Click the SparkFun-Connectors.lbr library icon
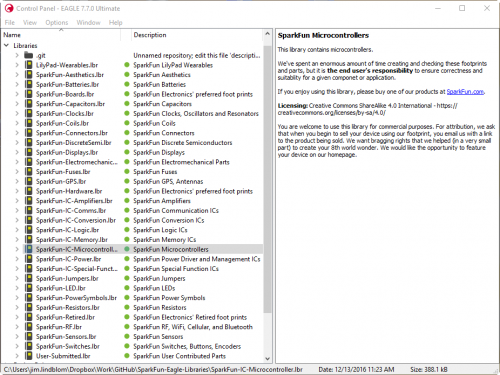The height and width of the screenshot is (375, 500). (x=29, y=133)
